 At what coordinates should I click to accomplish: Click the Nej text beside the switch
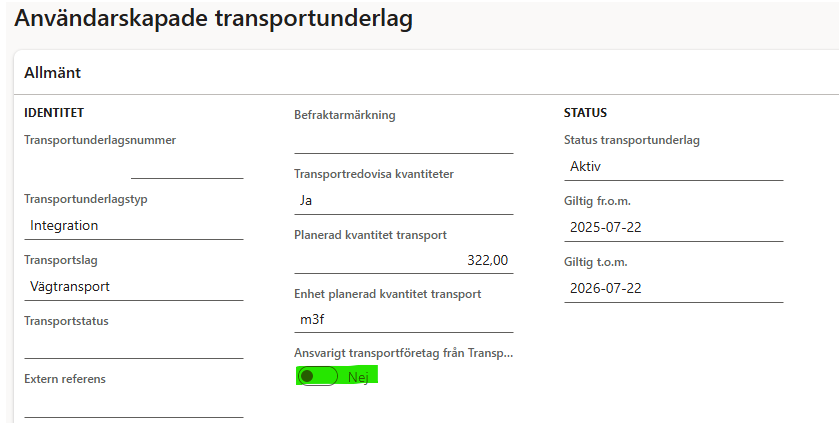coord(358,376)
